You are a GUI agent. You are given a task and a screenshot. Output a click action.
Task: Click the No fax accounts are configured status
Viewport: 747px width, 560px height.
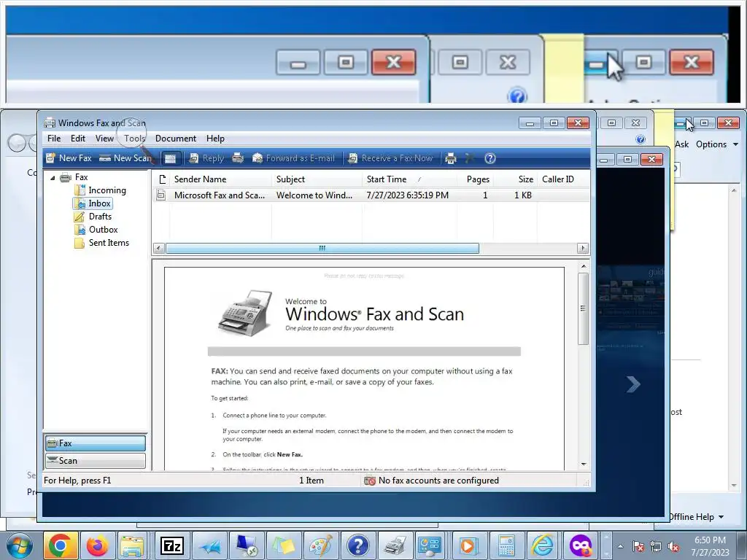tap(431, 481)
